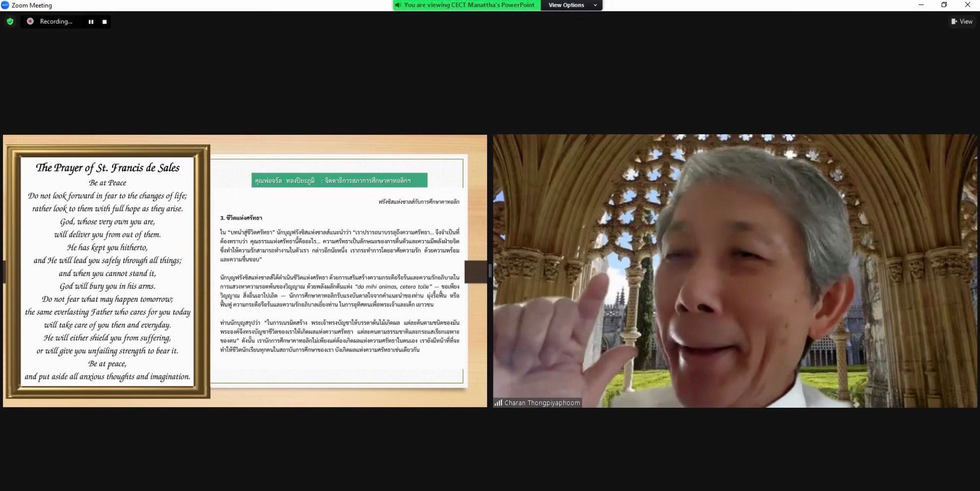The width and height of the screenshot is (980, 491).
Task: Click the "You are viewing CECT Manattha's PowerPoint" banner
Action: coord(467,5)
